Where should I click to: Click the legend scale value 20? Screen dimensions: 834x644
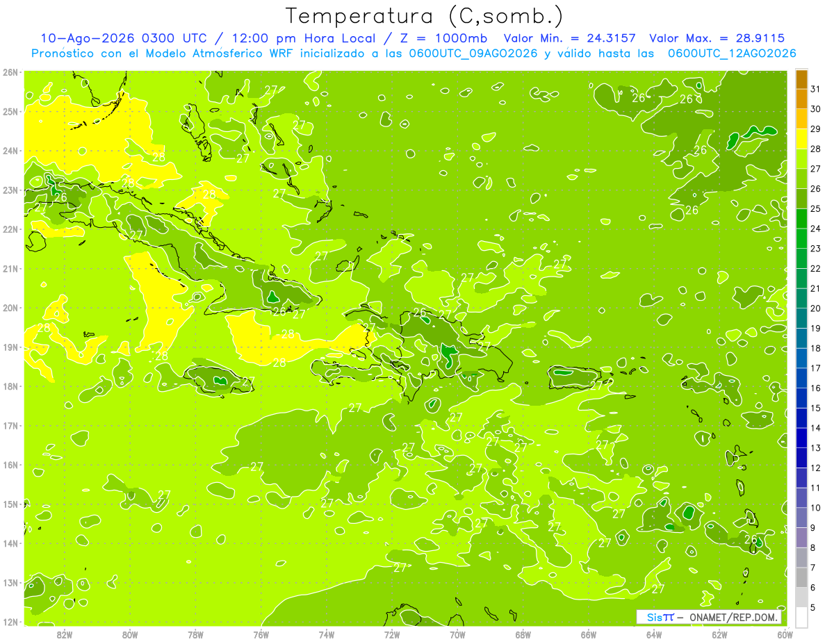pyautogui.click(x=815, y=308)
